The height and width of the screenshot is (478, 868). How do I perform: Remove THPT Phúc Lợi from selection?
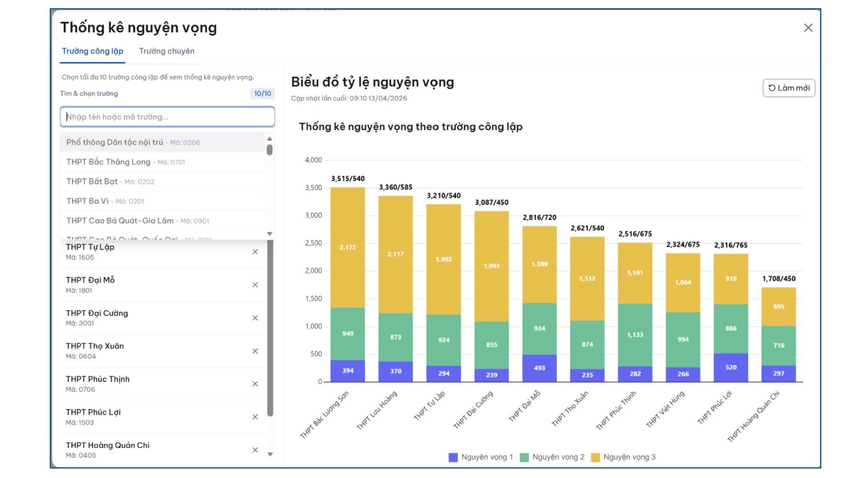[255, 417]
